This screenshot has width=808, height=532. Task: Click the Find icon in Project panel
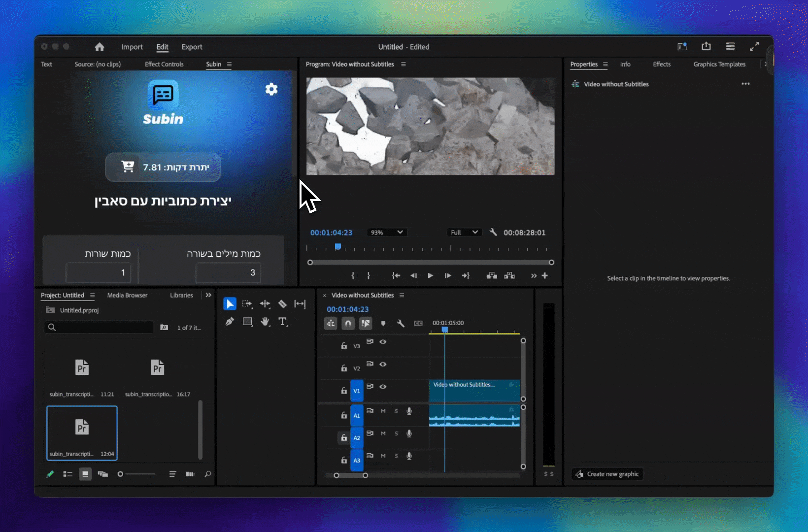[x=208, y=474]
